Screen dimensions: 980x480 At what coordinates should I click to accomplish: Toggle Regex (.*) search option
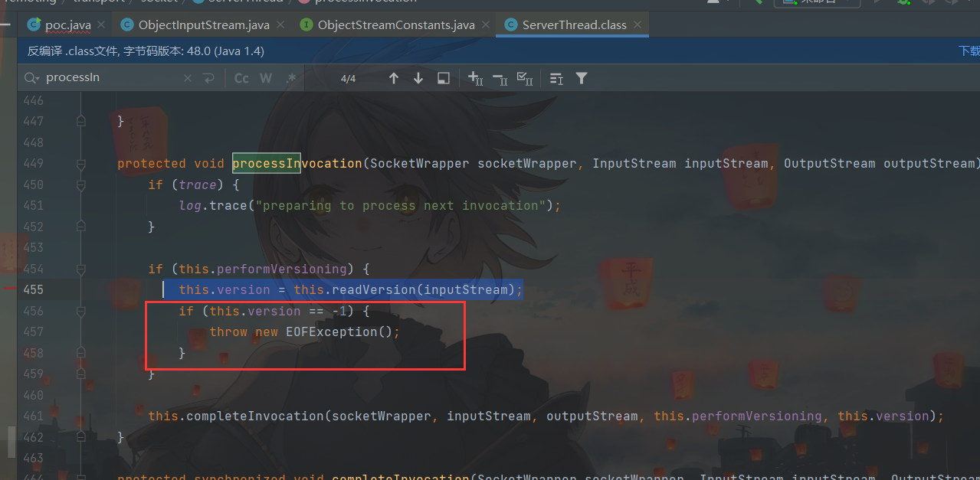point(290,78)
